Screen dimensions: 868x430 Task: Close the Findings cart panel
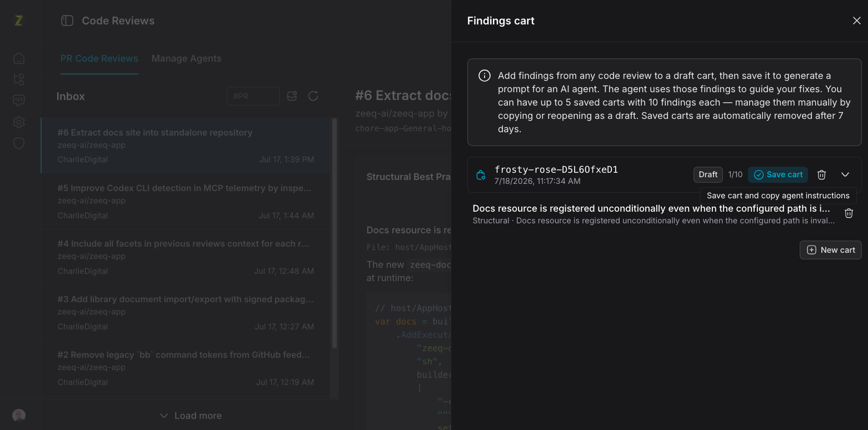856,21
